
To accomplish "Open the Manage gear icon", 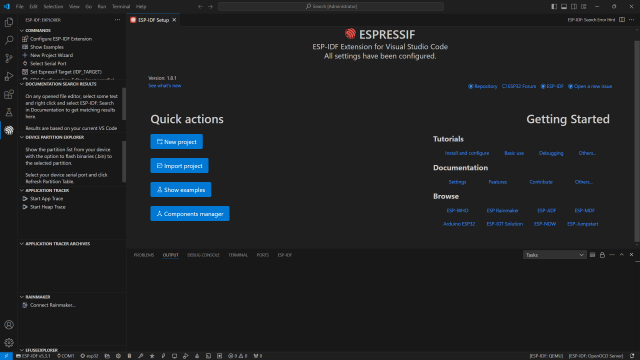I will 9,342.
